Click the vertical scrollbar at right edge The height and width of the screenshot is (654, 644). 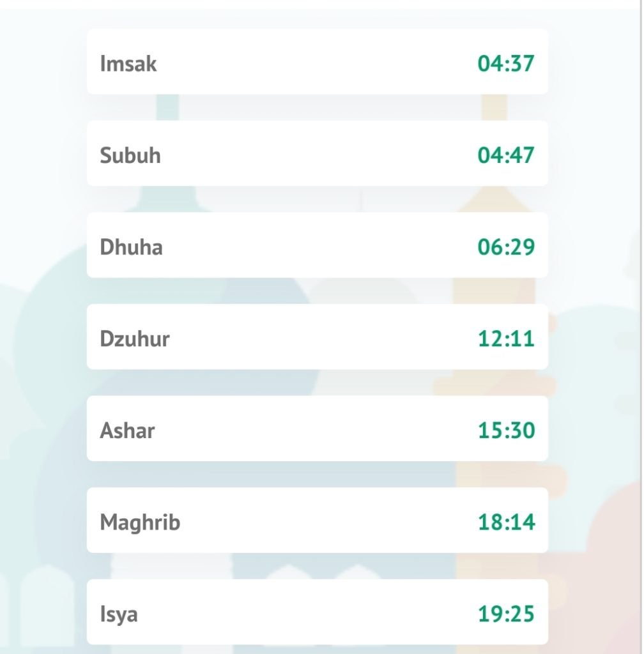click(641, 327)
